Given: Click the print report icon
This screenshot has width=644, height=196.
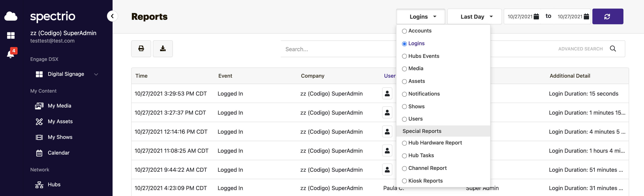Looking at the screenshot, I should [141, 48].
